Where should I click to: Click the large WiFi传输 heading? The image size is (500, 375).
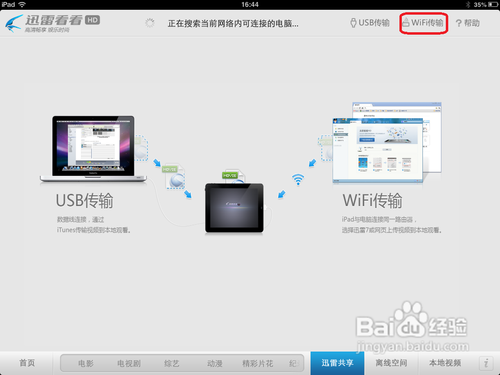(372, 201)
